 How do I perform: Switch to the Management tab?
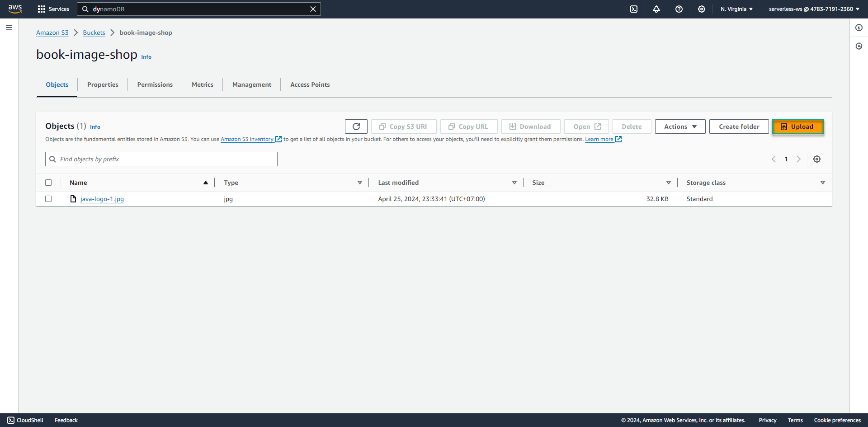pos(252,84)
